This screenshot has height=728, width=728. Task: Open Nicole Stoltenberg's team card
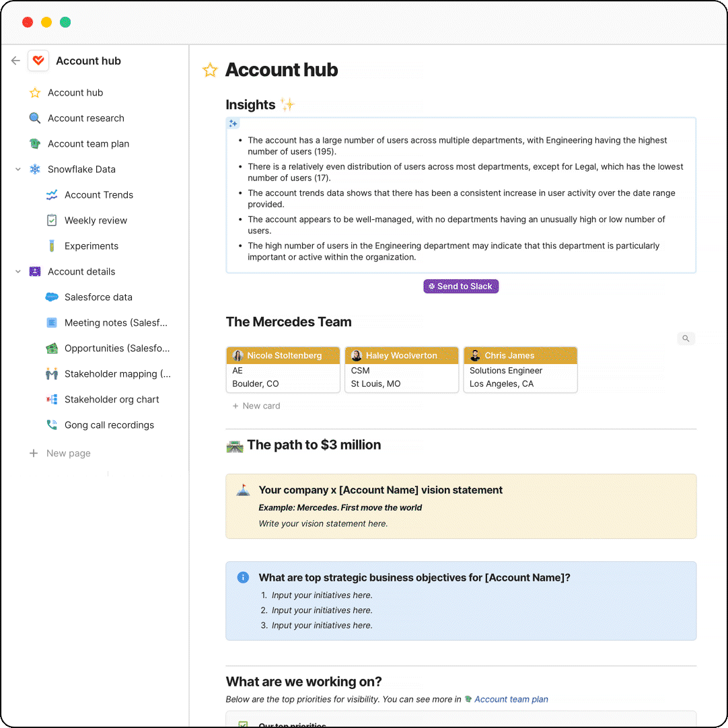click(x=283, y=369)
